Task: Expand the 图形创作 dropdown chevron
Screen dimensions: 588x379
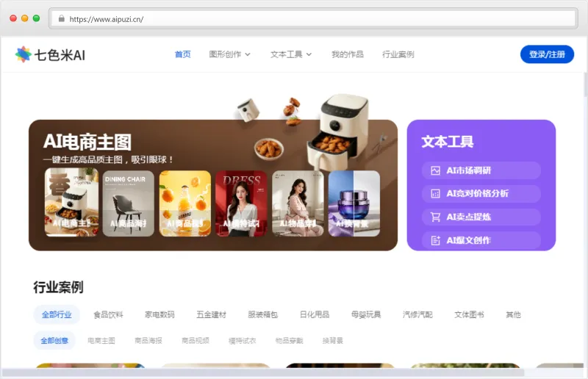Action: pos(248,54)
